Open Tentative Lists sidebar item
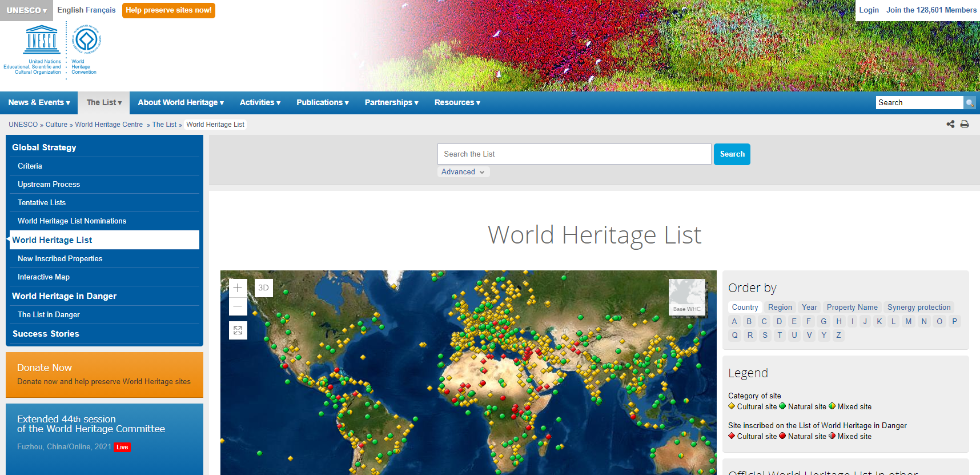The height and width of the screenshot is (475, 980). pyautogui.click(x=104, y=203)
